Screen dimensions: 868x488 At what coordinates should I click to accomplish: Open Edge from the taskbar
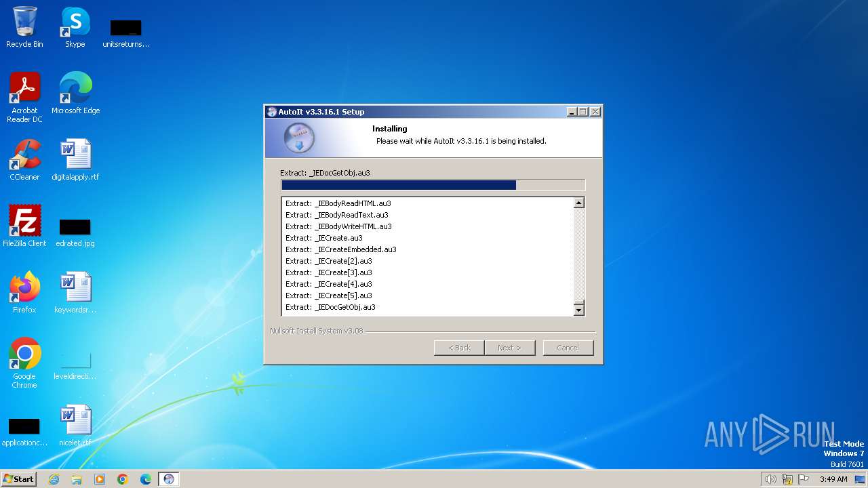146,479
